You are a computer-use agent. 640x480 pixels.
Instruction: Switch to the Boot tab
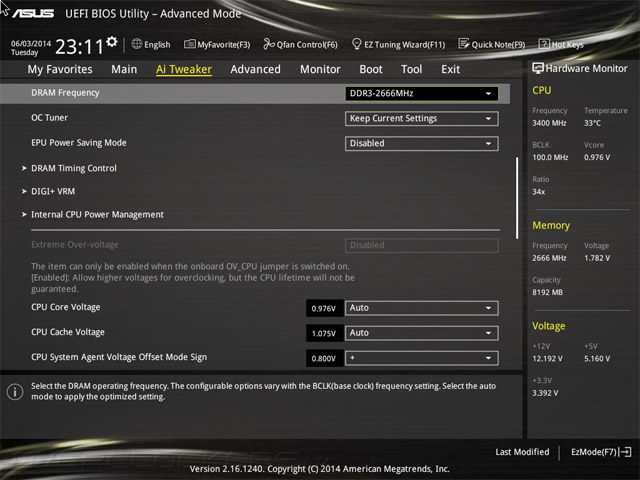[371, 69]
